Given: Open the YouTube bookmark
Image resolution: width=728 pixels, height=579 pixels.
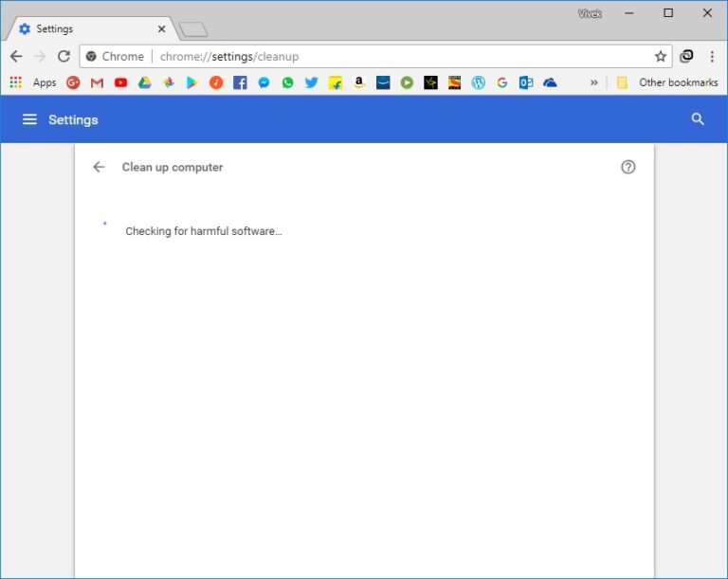Looking at the screenshot, I should tap(120, 82).
